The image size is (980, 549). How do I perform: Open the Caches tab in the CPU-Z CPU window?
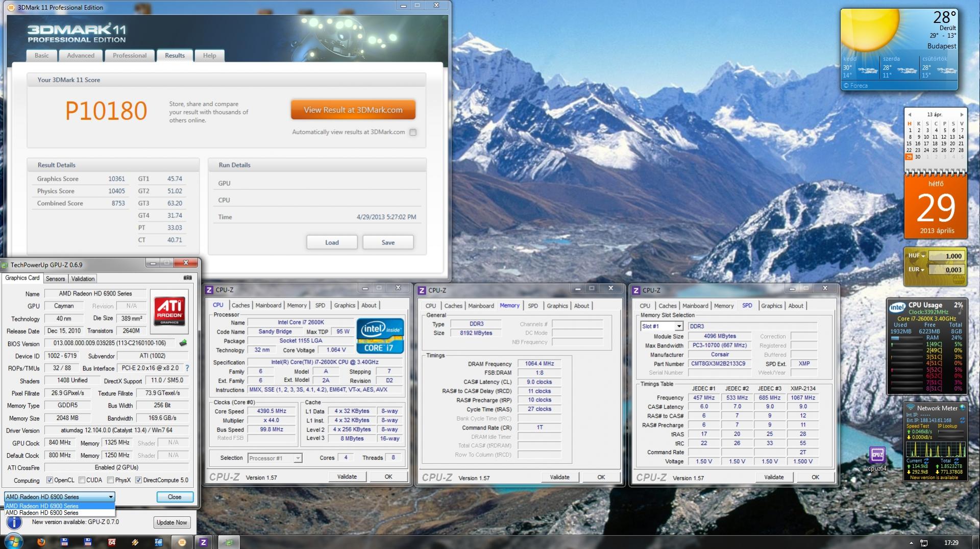coord(240,305)
